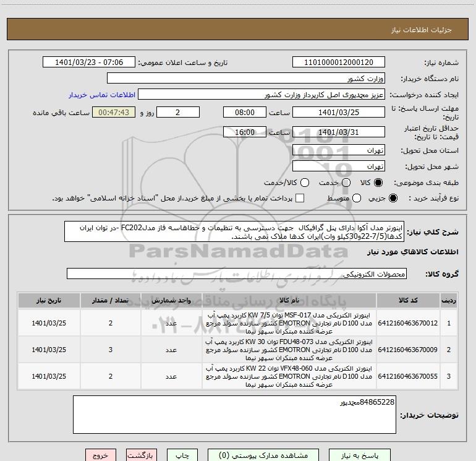Select the متوسط purchase type radio
The height and width of the screenshot is (461, 476).
[357, 198]
